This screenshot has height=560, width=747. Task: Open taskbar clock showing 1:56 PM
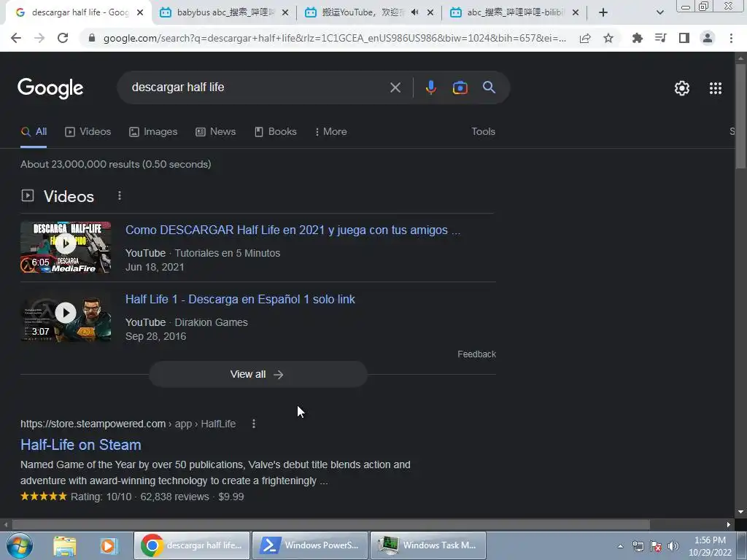click(710, 545)
